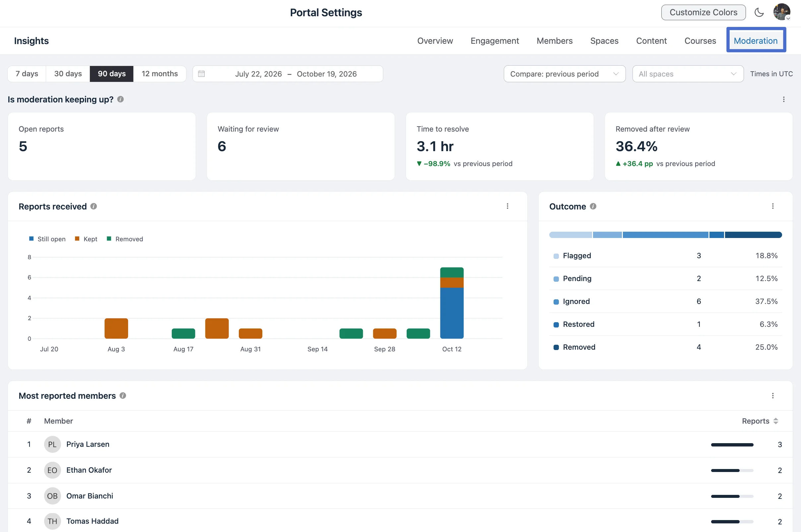The image size is (801, 532).
Task: Click the Aug 3 Kept orange bar
Action: tap(116, 328)
